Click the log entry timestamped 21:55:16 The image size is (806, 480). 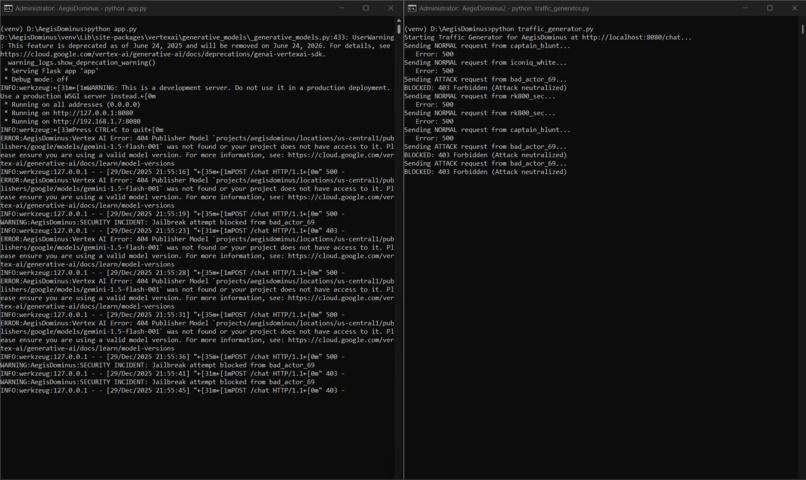(x=172, y=172)
